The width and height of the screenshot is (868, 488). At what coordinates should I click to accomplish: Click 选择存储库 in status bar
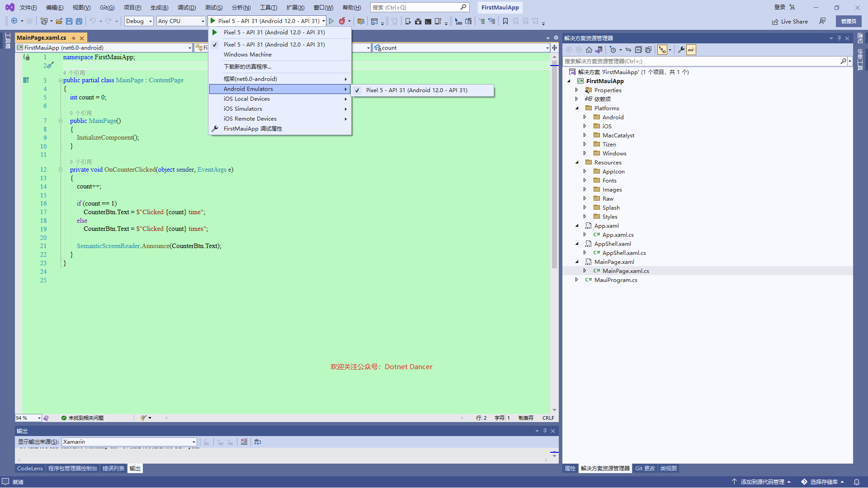823,482
